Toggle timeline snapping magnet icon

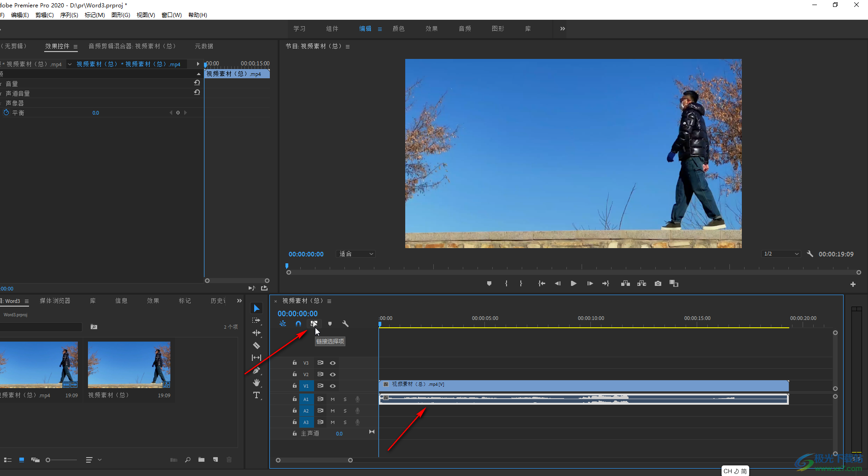point(298,324)
